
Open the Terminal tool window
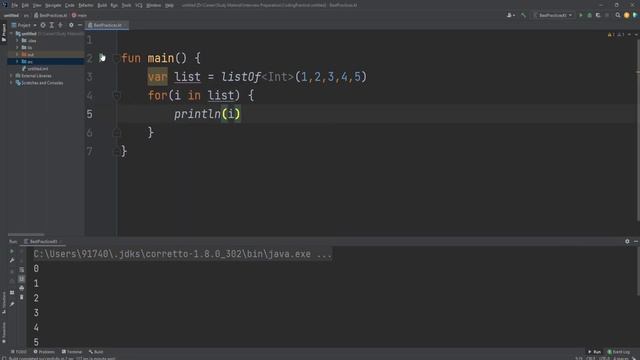(72, 352)
